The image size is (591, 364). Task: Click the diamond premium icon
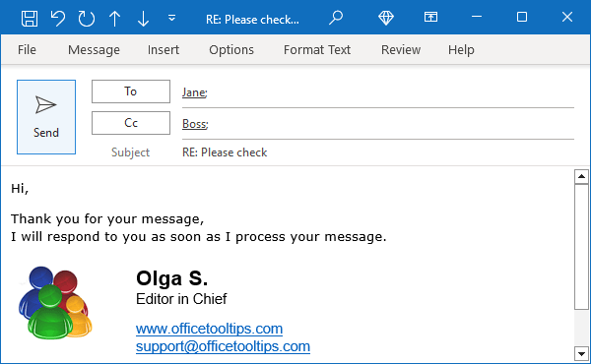coord(386,18)
